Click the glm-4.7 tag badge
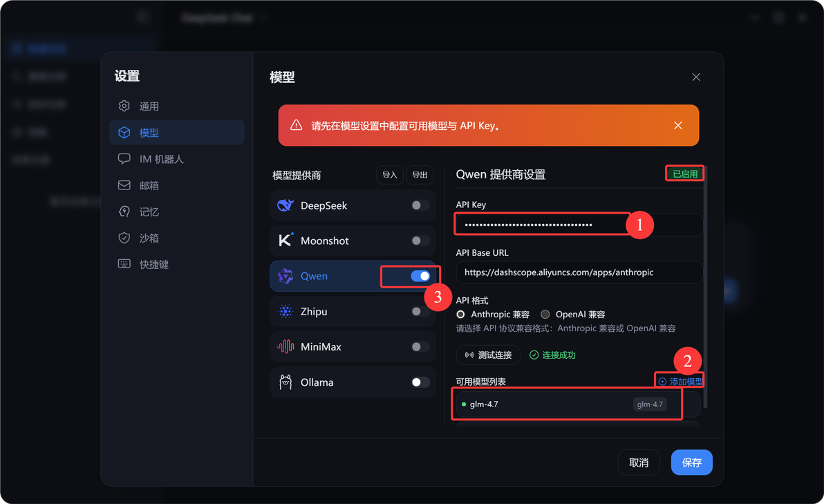 [650, 404]
